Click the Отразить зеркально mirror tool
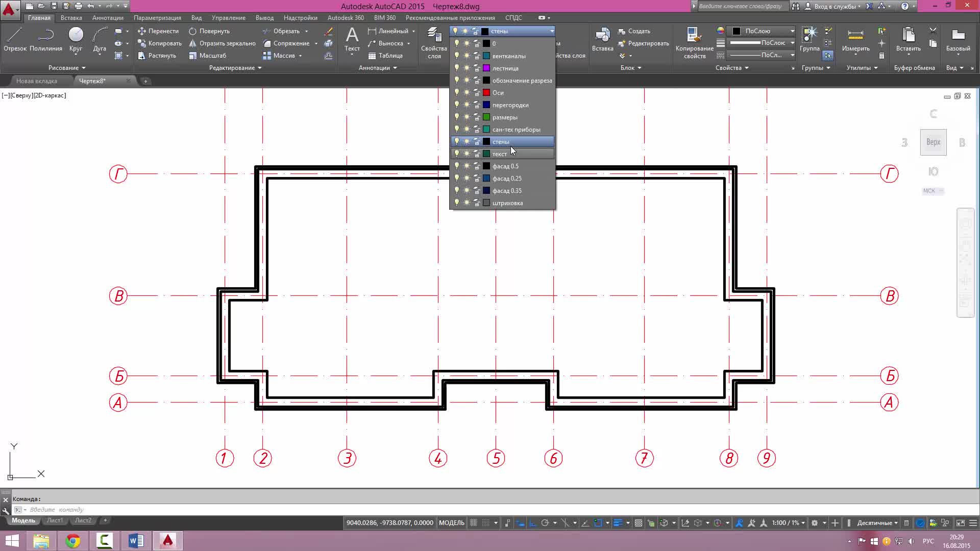This screenshot has width=980, height=551. (222, 43)
